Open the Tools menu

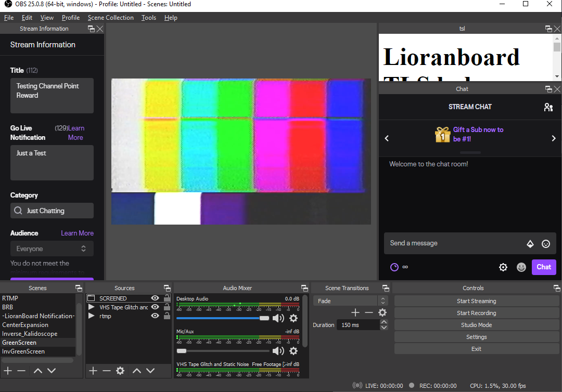pyautogui.click(x=149, y=18)
